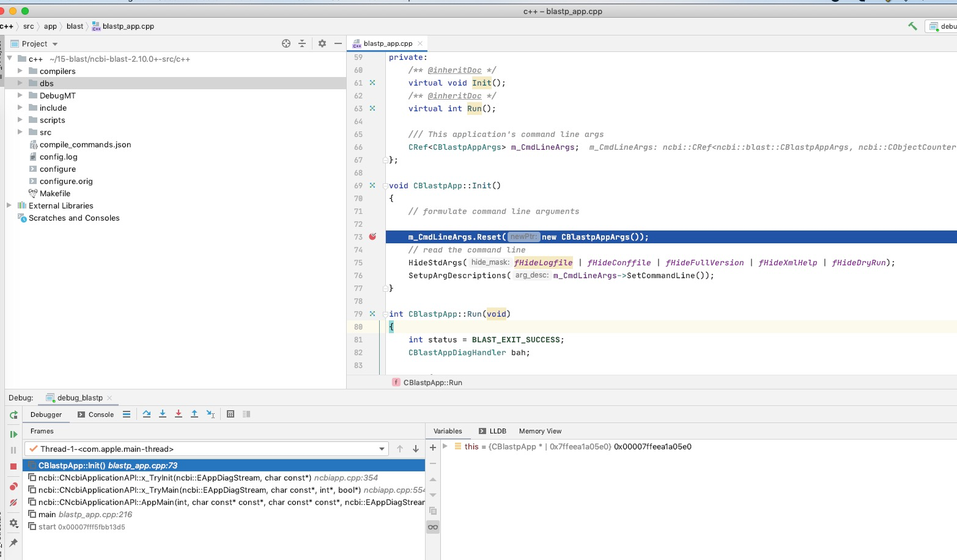The width and height of the screenshot is (957, 560).
Task: Select the blastp_app.cpp editor tab
Action: click(x=388, y=43)
